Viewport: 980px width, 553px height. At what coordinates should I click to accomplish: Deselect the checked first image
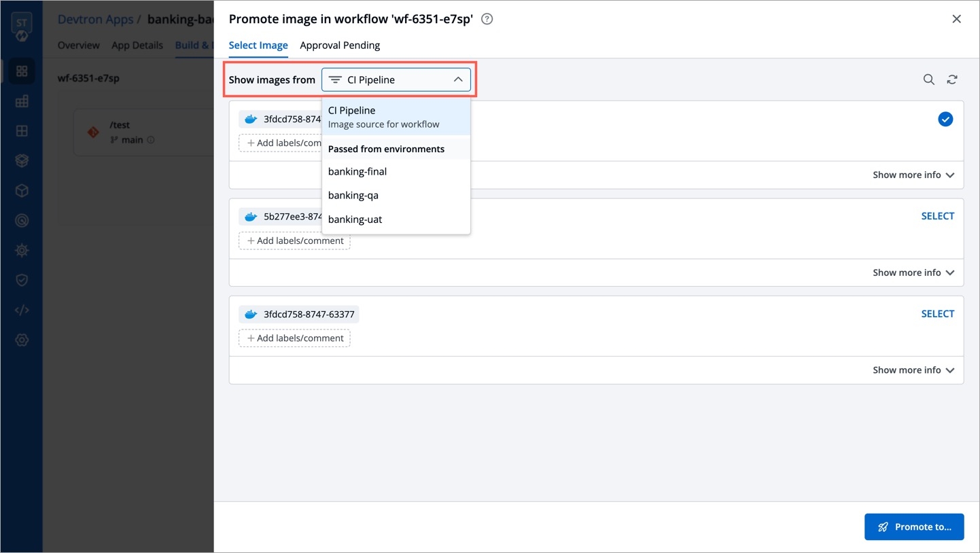point(945,120)
